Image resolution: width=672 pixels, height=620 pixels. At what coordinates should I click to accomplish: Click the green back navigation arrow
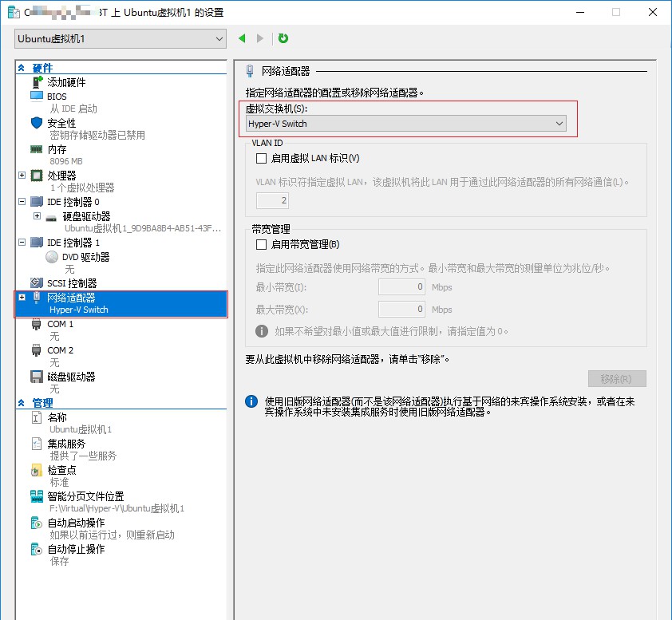tap(242, 38)
